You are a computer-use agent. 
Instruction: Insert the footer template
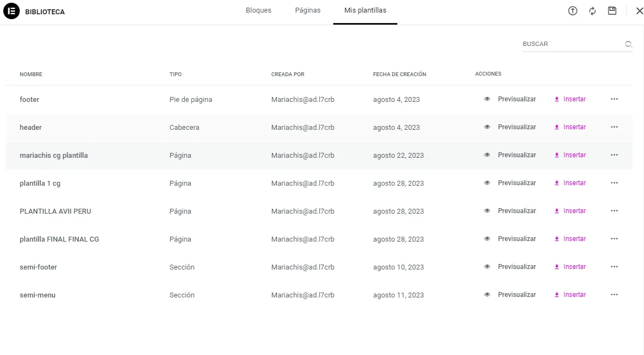click(x=570, y=99)
